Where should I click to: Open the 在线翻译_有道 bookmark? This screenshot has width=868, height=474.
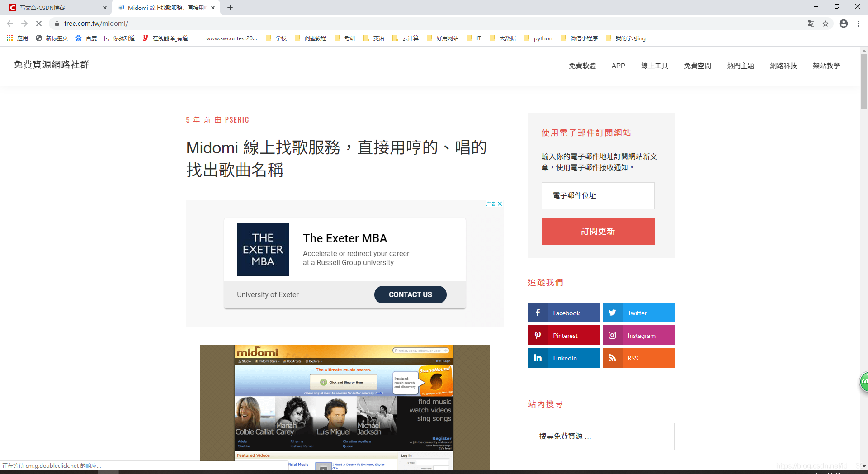click(165, 38)
